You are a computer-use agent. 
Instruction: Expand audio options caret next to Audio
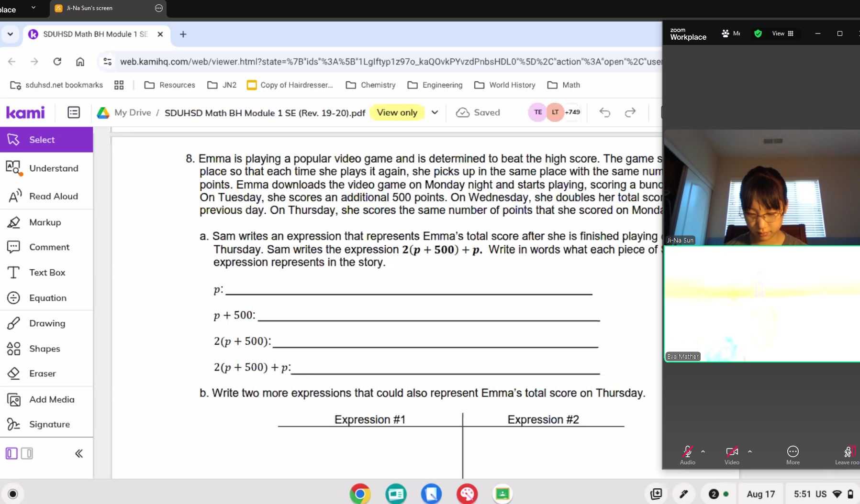(x=703, y=451)
